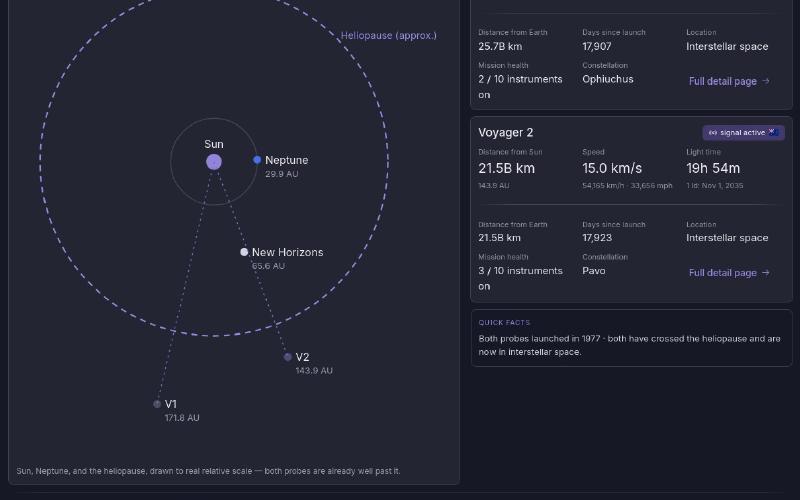Open Full detail page link in Voyager 2 card

[729, 272]
